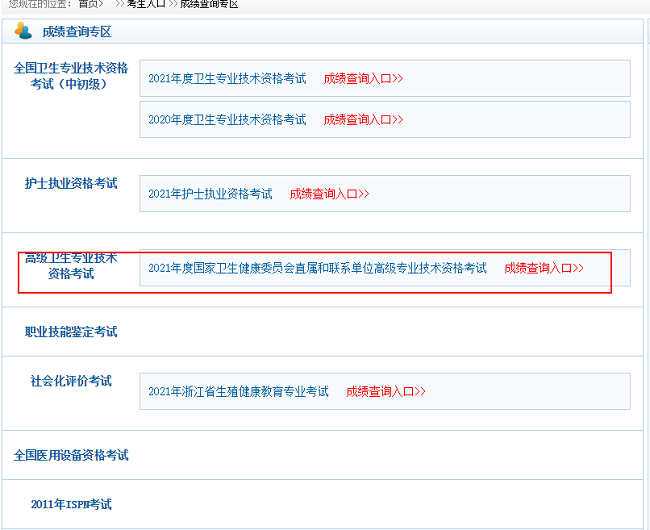The width and height of the screenshot is (650, 530).
Task: Choose the 全国医用设备资格考试 category
Action: point(70,455)
